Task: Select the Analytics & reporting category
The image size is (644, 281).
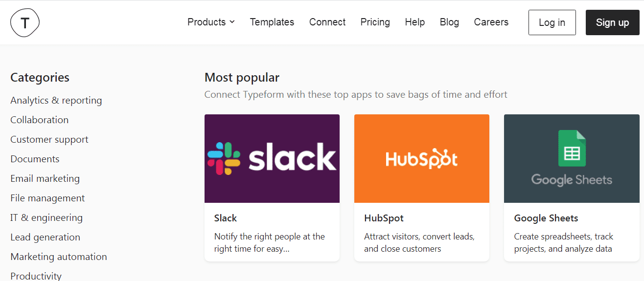Action: pos(56,100)
